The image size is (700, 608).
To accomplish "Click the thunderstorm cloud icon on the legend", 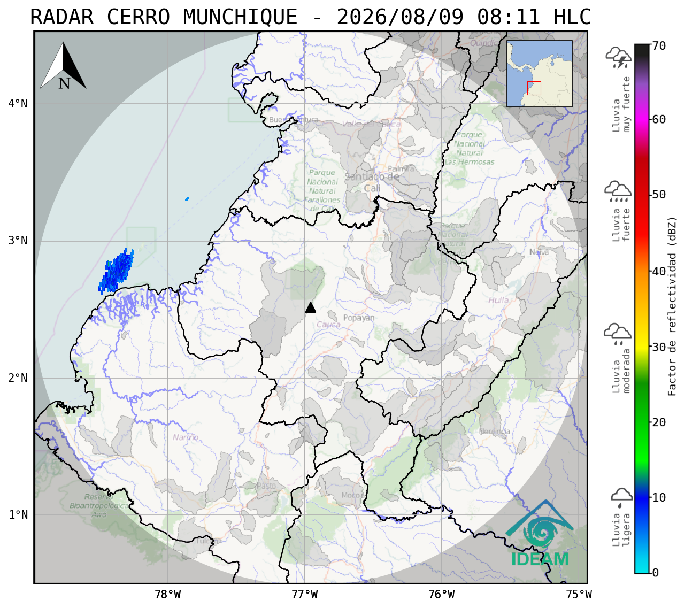I will pos(619,58).
